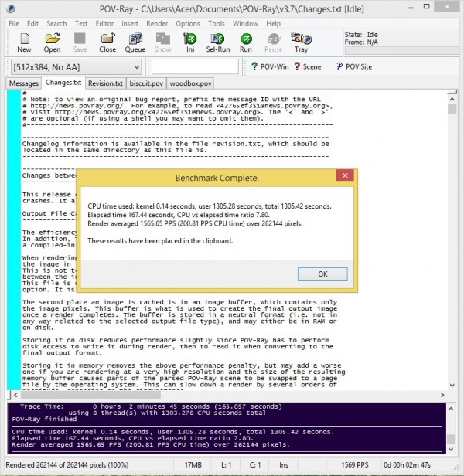The image size is (464, 476).
Task: Open the Insert menu
Action: pos(130,23)
